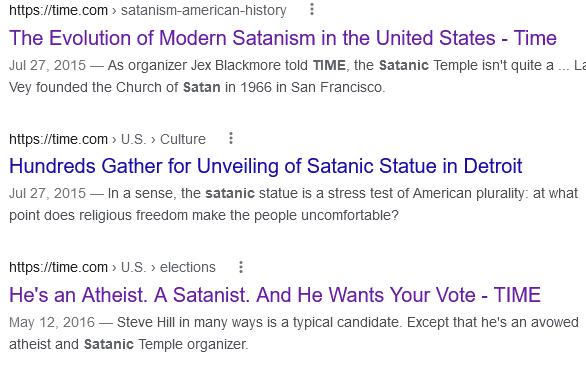
Task: Open the three-dot menu beside satanism-american-history result
Action: coord(312,9)
